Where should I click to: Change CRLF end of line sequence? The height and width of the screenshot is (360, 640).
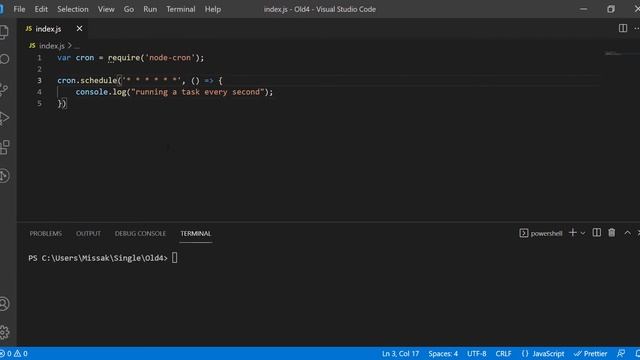coord(503,353)
